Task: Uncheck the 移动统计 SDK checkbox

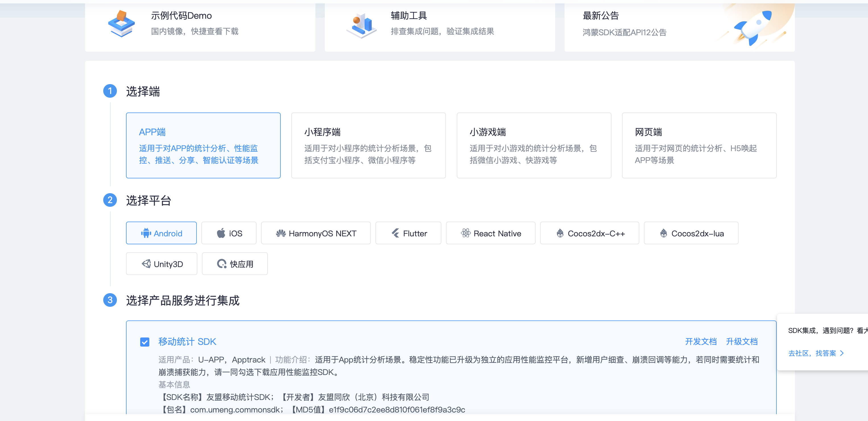Action: point(144,342)
